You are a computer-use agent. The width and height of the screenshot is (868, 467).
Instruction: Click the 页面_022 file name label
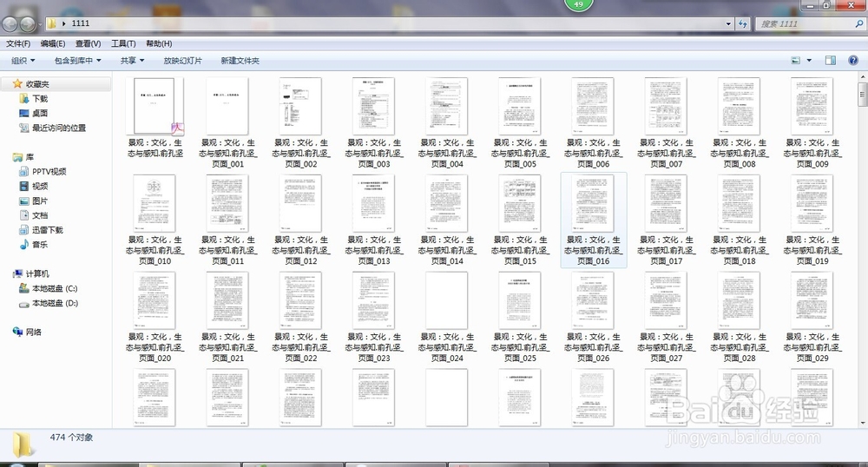tap(300, 347)
